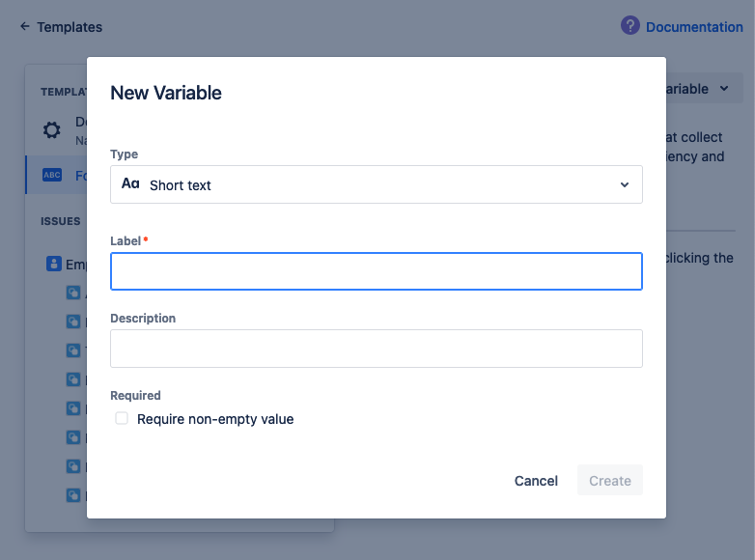Viewport: 755px width, 560px height.
Task: Open the Documentation link
Action: [693, 27]
